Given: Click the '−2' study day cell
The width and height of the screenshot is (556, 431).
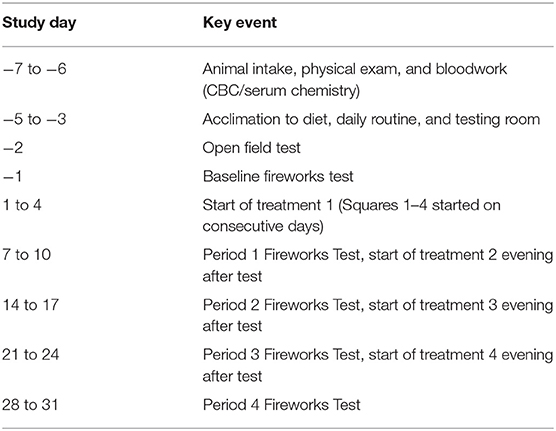Looking at the screenshot, I should click(13, 148).
